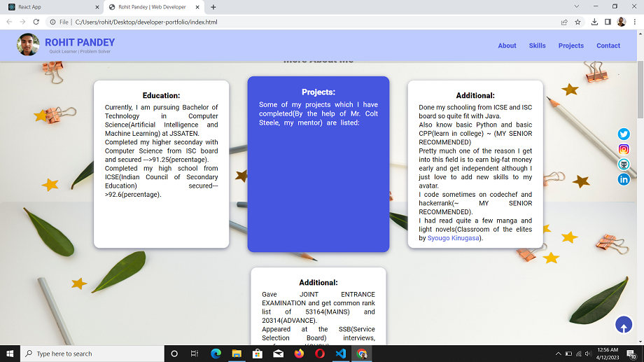Click the Contact nav link
The width and height of the screenshot is (644, 362).
[x=608, y=46]
